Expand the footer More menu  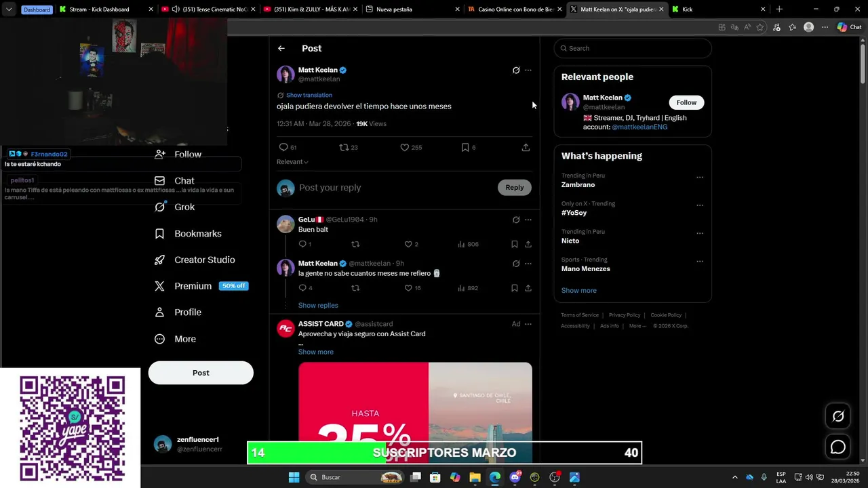637,326
